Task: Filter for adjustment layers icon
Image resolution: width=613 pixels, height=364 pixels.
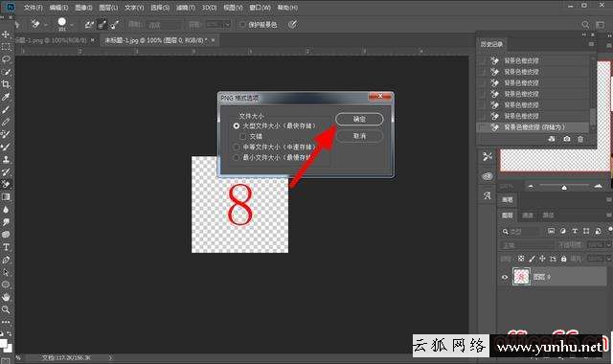Action: (563, 231)
